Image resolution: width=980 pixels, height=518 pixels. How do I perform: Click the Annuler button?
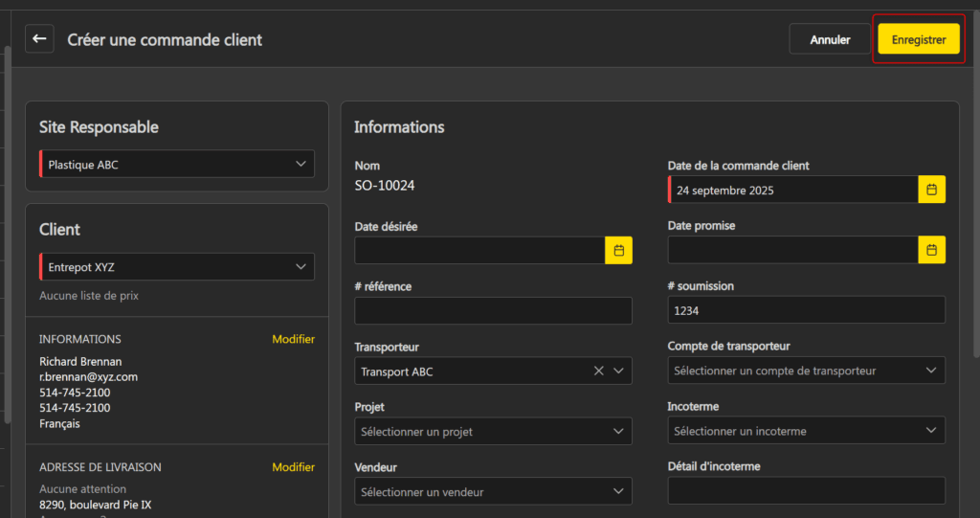(x=830, y=39)
